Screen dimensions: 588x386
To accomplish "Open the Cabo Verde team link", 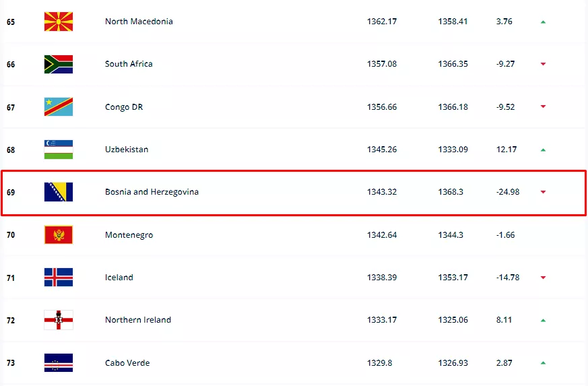I will point(127,363).
